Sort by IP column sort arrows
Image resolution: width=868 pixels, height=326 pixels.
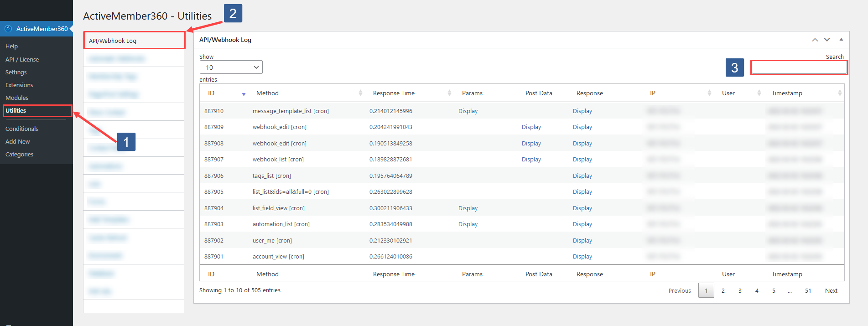coord(709,93)
